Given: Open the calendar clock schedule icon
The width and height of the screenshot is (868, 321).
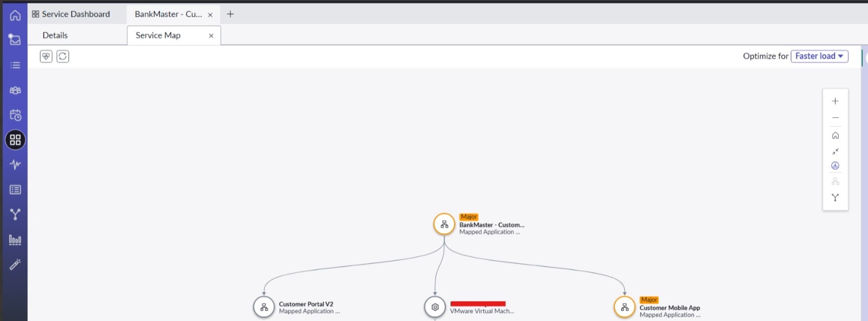Looking at the screenshot, I should point(15,115).
